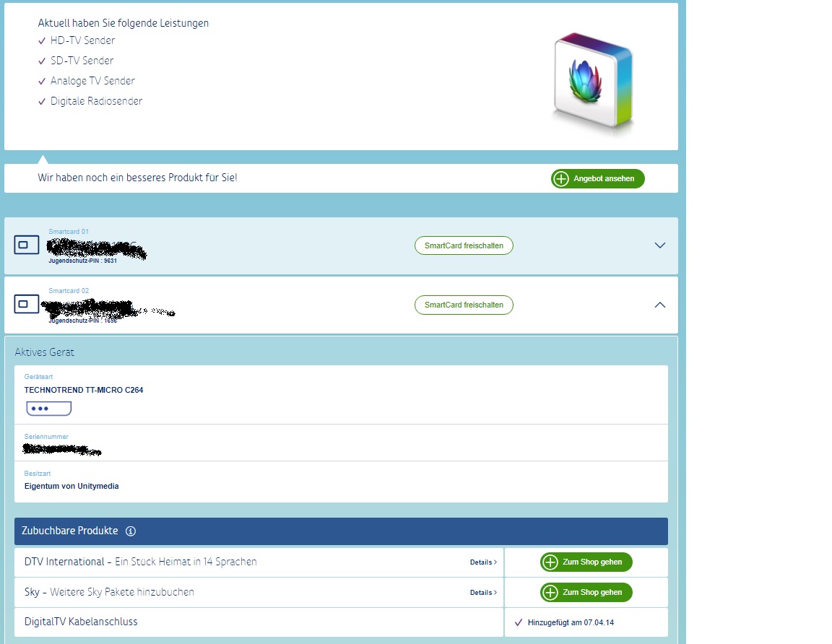Click the TechnoTrend receiver device icon

(x=49, y=409)
